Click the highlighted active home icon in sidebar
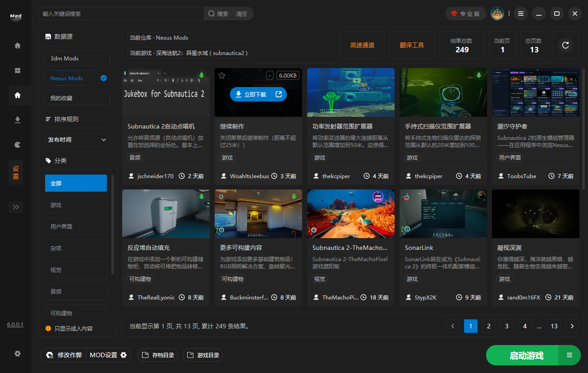 pos(18,95)
